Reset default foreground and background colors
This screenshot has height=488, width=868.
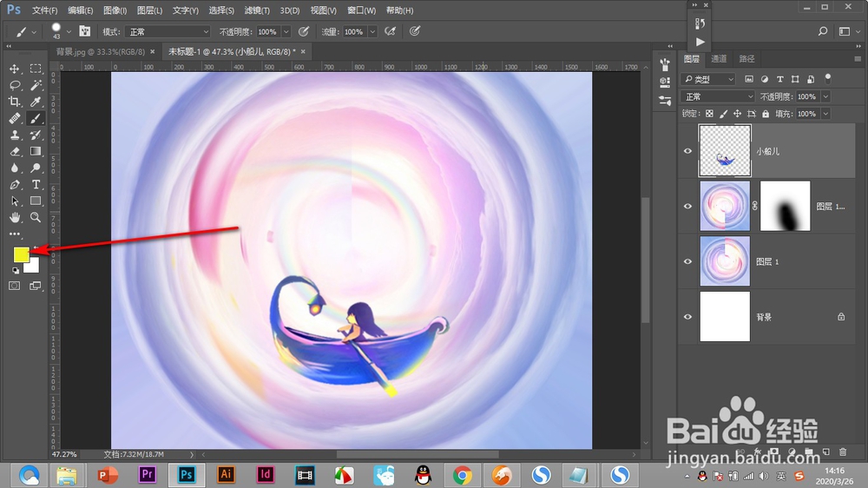[x=16, y=270]
